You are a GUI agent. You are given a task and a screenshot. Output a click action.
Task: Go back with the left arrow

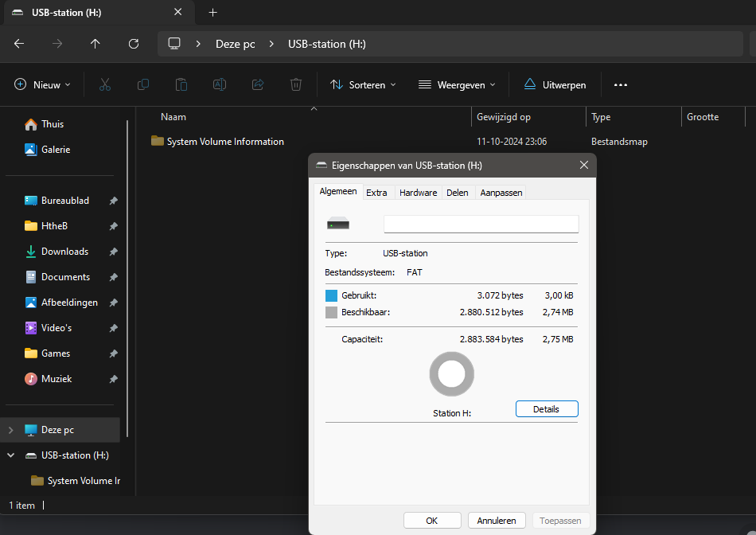pyautogui.click(x=19, y=44)
